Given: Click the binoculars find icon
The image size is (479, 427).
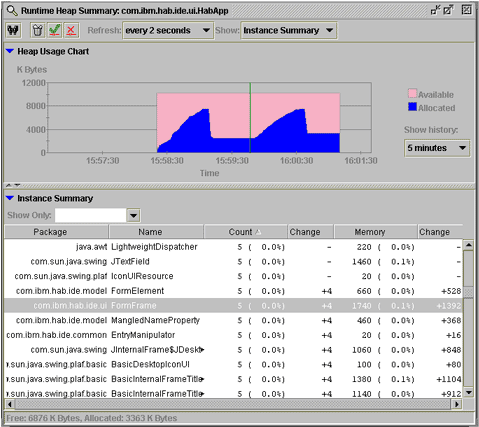Looking at the screenshot, I should (x=13, y=30).
